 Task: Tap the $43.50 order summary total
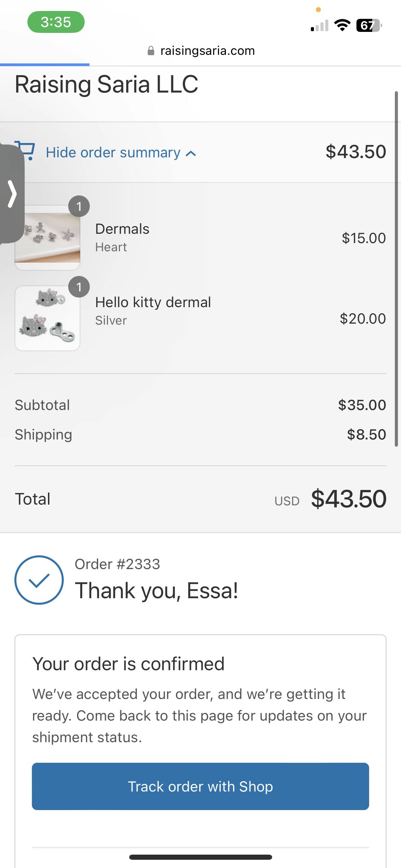click(x=356, y=152)
